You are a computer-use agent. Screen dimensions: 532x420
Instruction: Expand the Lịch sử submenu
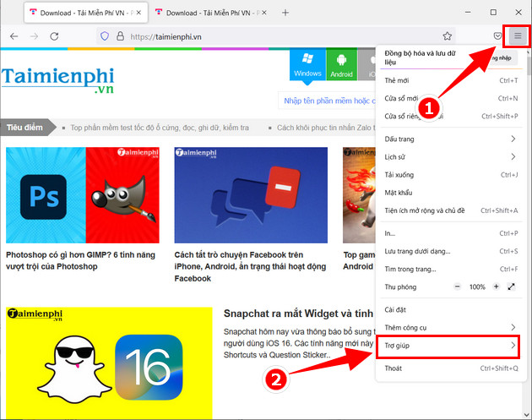(451, 157)
